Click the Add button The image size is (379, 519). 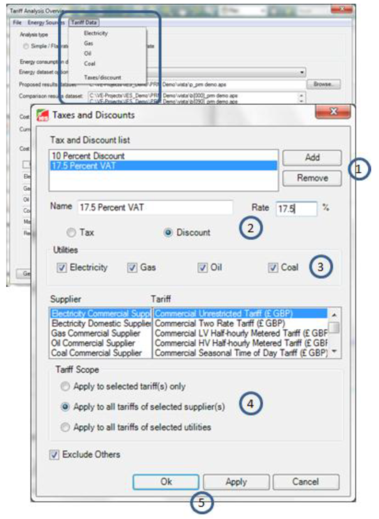(x=312, y=157)
